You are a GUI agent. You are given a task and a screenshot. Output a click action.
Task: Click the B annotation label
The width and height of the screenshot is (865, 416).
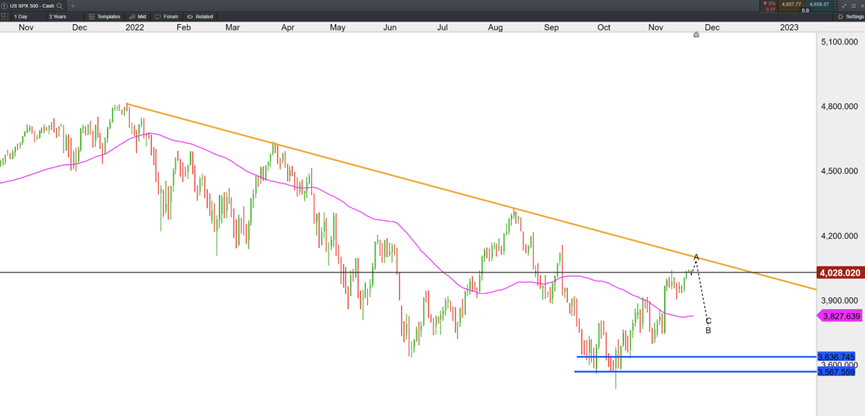click(708, 330)
